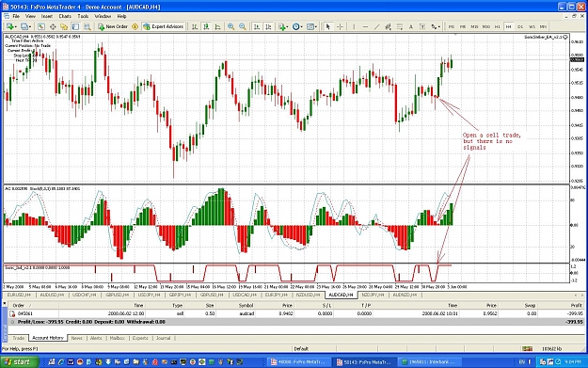Screen dimensions: 588x368
Task: Select the D1 timeframe button
Action: pos(520,26)
